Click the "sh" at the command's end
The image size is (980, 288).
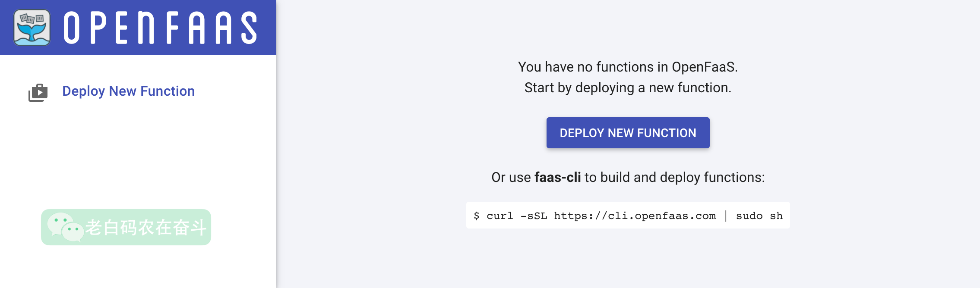(776, 216)
